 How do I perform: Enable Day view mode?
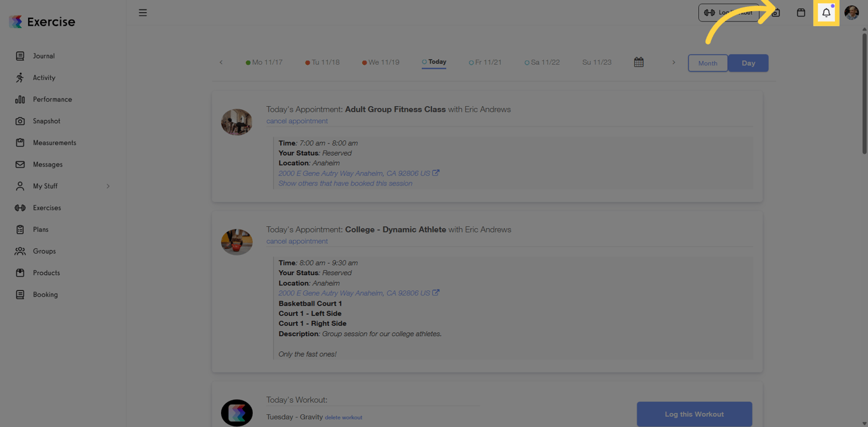tap(748, 63)
